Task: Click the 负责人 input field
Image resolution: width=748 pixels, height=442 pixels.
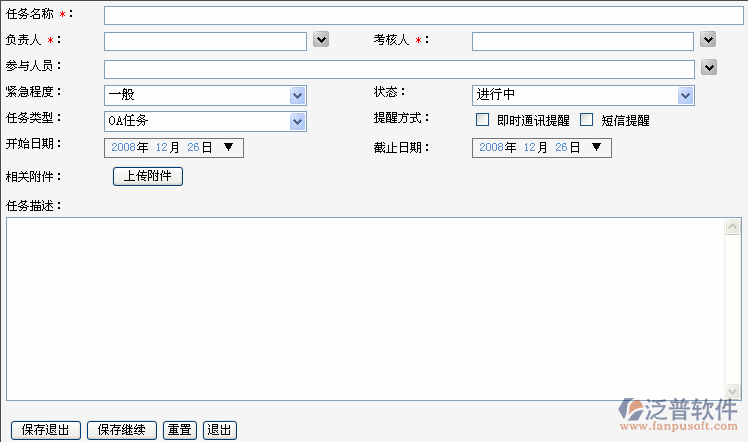Action: (x=205, y=41)
